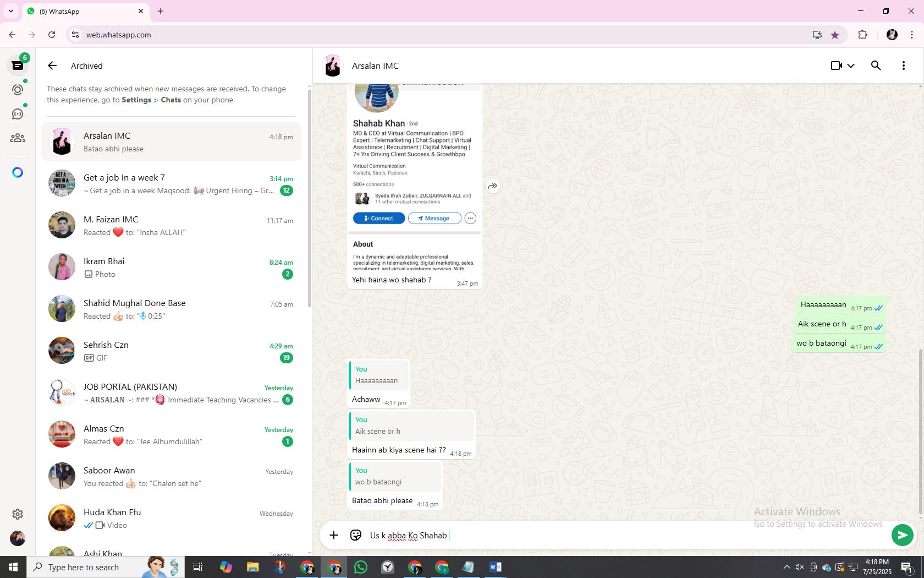The image size is (924, 578).
Task: Click the quoted reply 'wo b bataongi'
Action: tap(394, 476)
